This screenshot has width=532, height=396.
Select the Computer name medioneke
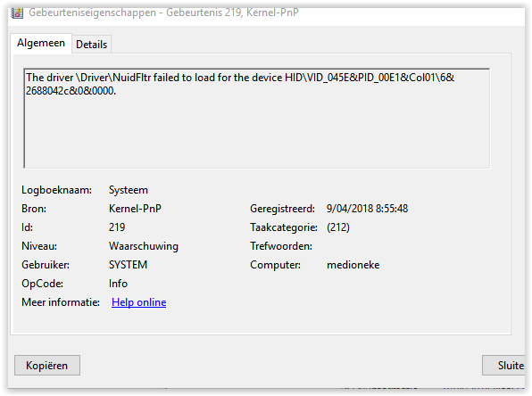353,265
